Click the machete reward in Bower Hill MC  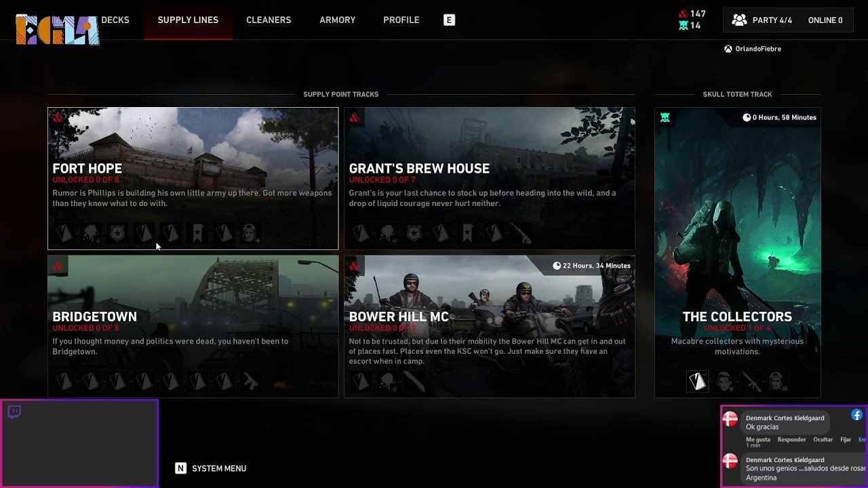point(414,382)
